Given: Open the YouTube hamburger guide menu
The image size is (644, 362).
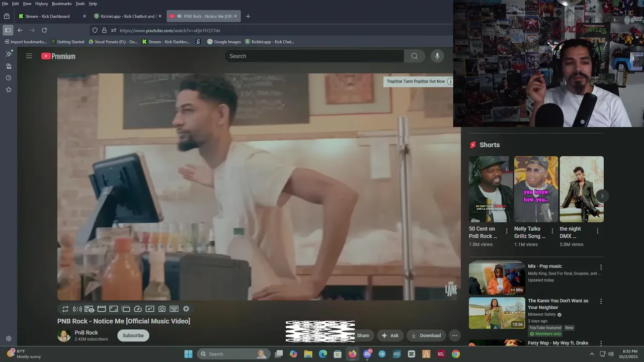Looking at the screenshot, I should coord(29,56).
